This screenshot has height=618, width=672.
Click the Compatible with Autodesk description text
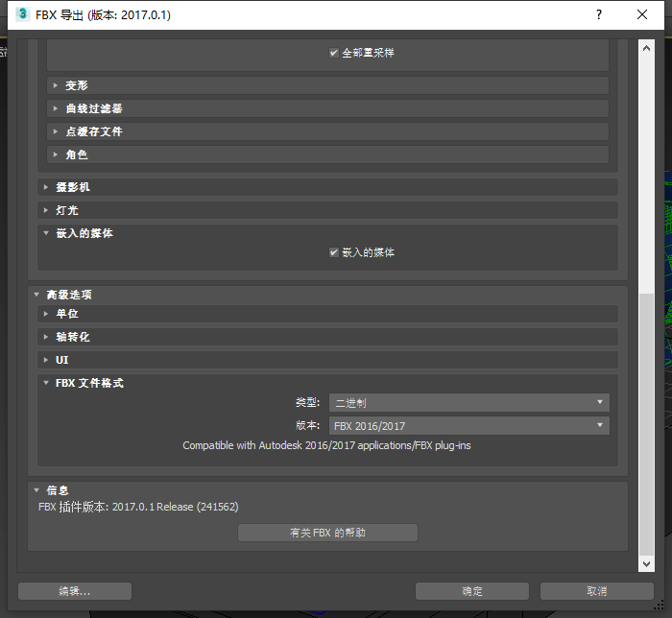tap(326, 445)
